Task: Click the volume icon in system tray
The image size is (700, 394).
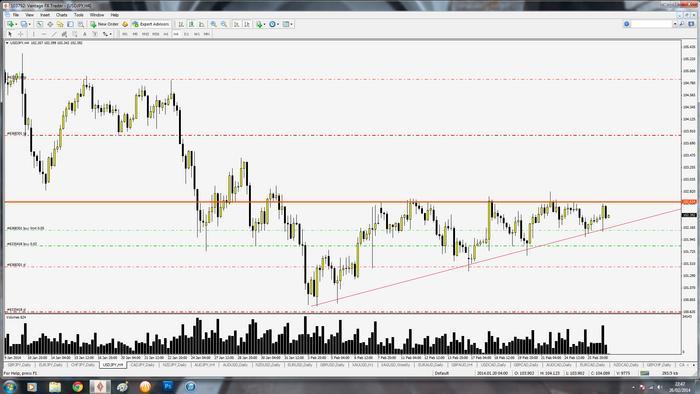Action: (659, 387)
